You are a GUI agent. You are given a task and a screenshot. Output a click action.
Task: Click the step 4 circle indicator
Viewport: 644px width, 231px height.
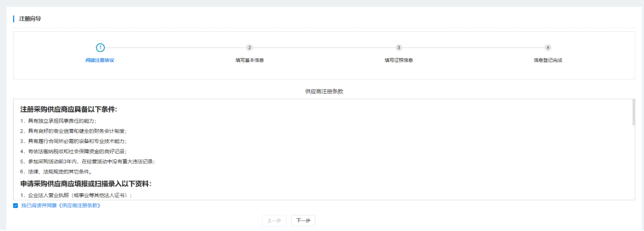[548, 47]
